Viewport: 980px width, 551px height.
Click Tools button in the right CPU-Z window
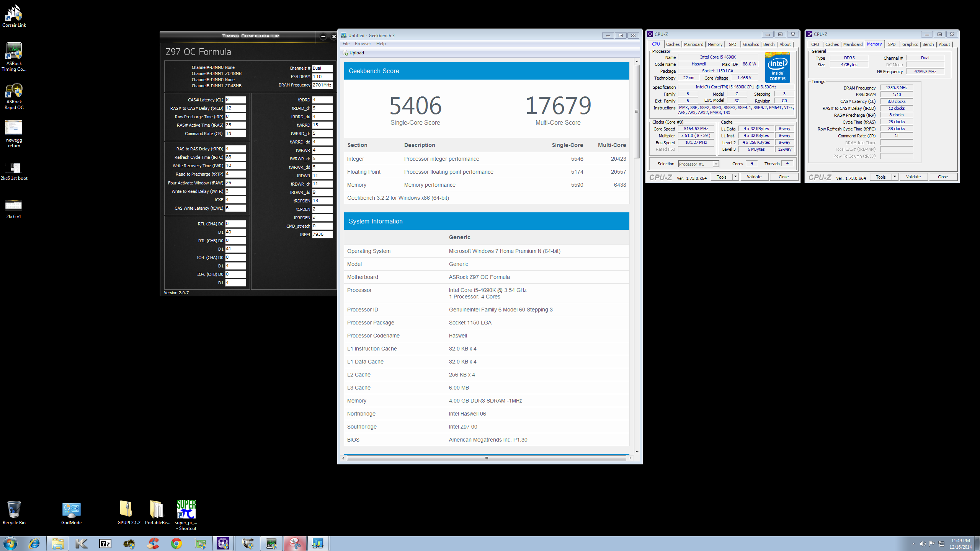tap(880, 177)
